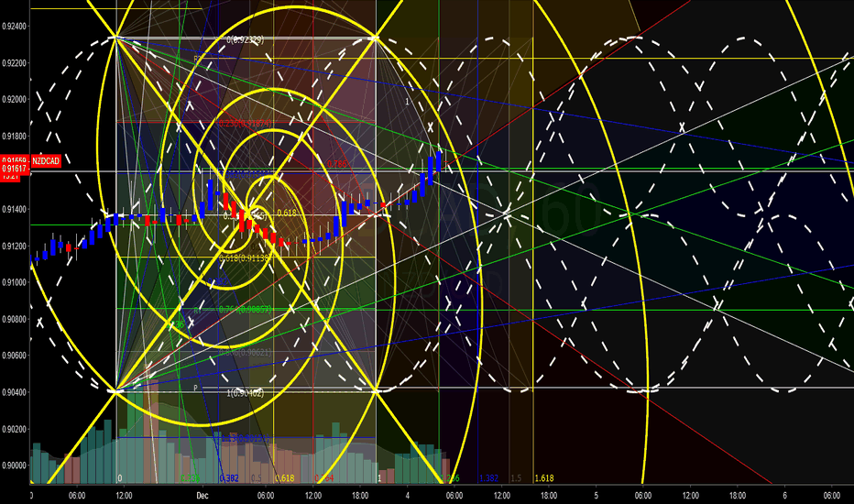Select the 0.92200 price axis label
This screenshot has height=504, width=854.
(x=14, y=63)
